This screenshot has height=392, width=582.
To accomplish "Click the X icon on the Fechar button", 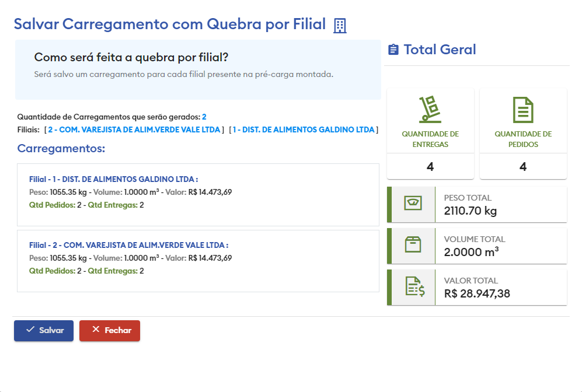I will tap(96, 330).
